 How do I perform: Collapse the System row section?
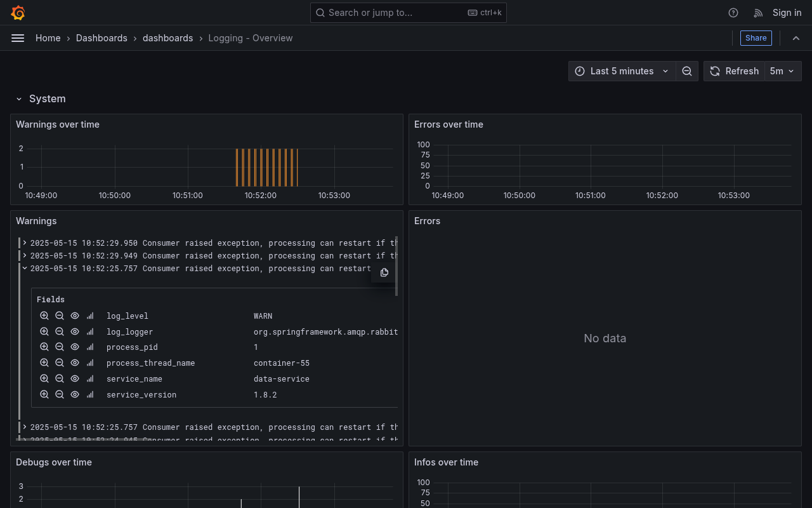coord(19,99)
